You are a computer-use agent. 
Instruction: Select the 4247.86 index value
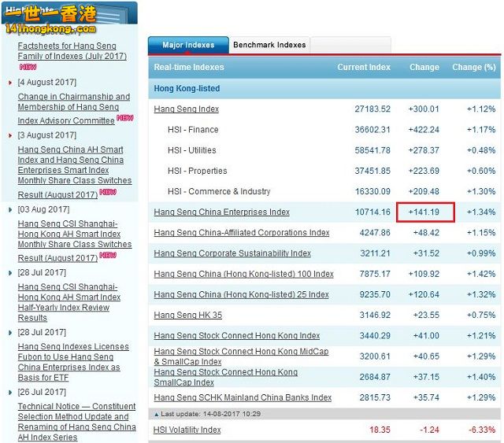[x=375, y=233]
